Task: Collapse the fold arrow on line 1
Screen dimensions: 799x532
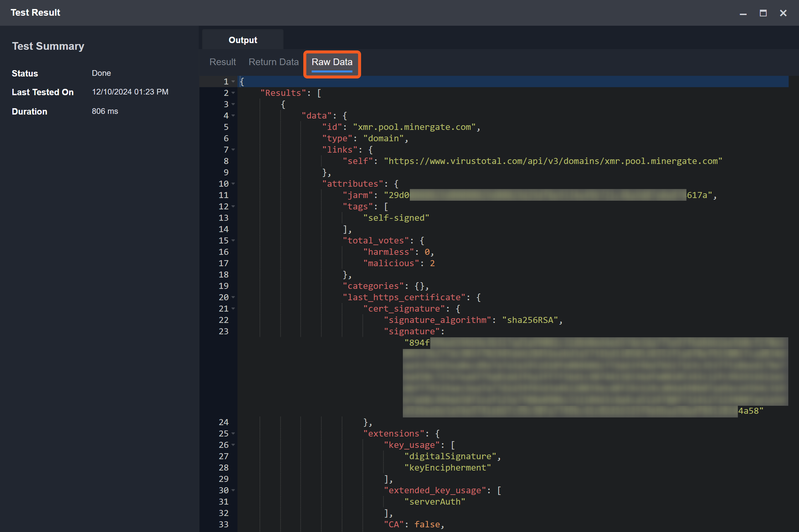Action: (x=233, y=82)
